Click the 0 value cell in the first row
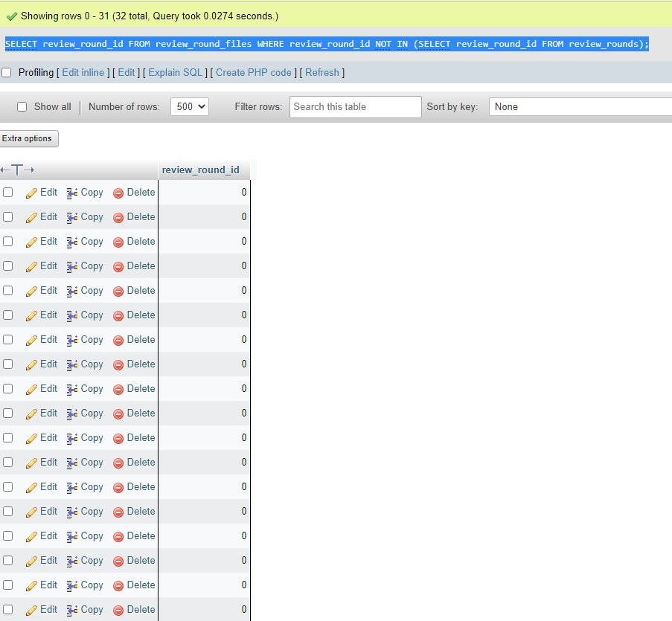672x621 pixels. [204, 193]
